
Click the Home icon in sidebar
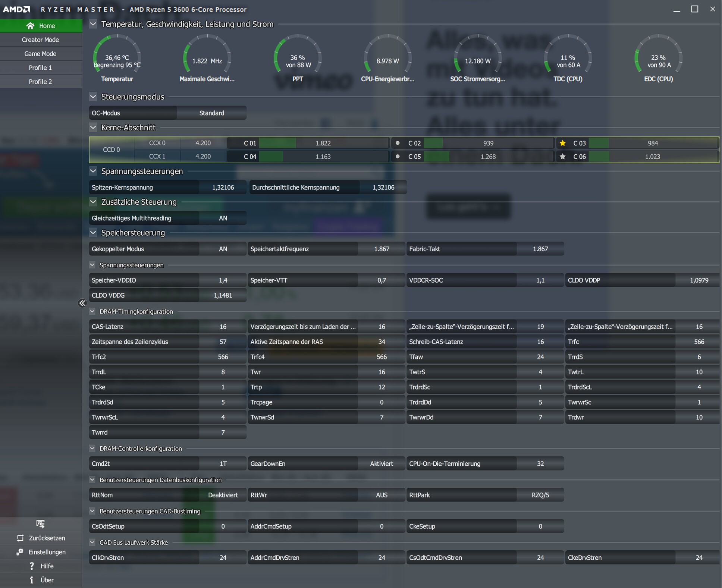point(31,26)
